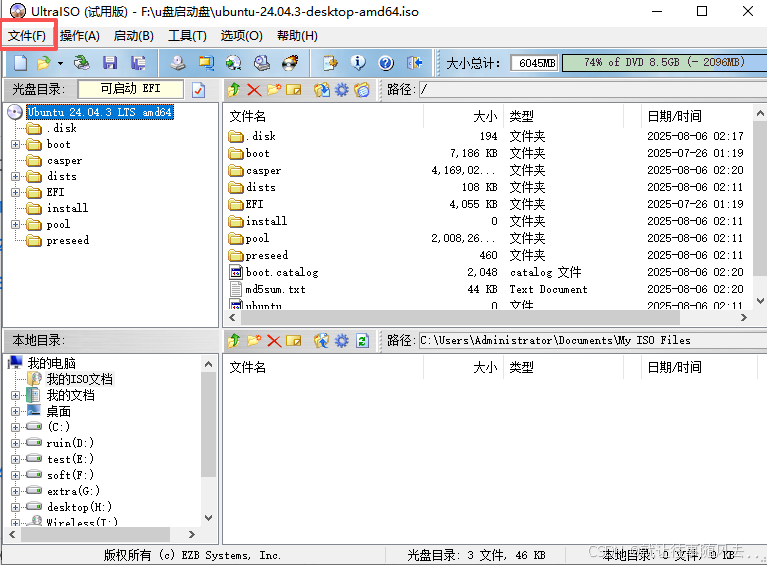Viewport: 767px width, 565px height.
Task: Select casper folder in disc tree
Action: pos(65,160)
